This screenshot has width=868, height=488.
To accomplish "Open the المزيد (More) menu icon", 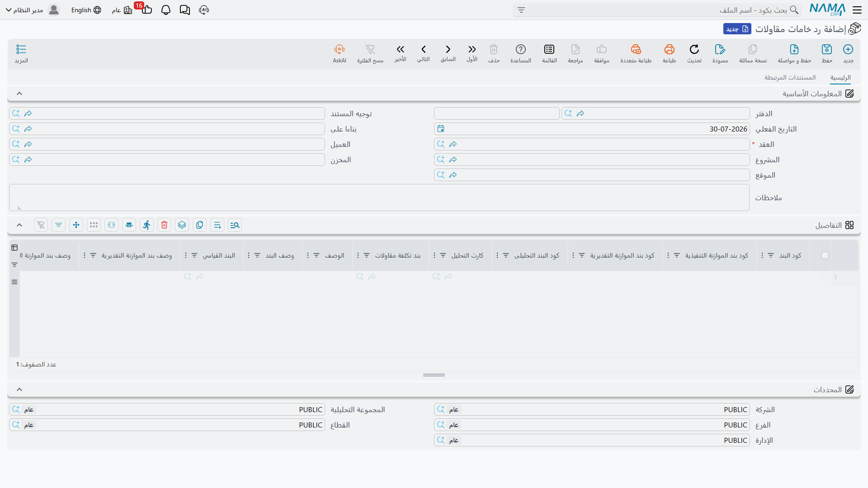I will click(x=21, y=49).
